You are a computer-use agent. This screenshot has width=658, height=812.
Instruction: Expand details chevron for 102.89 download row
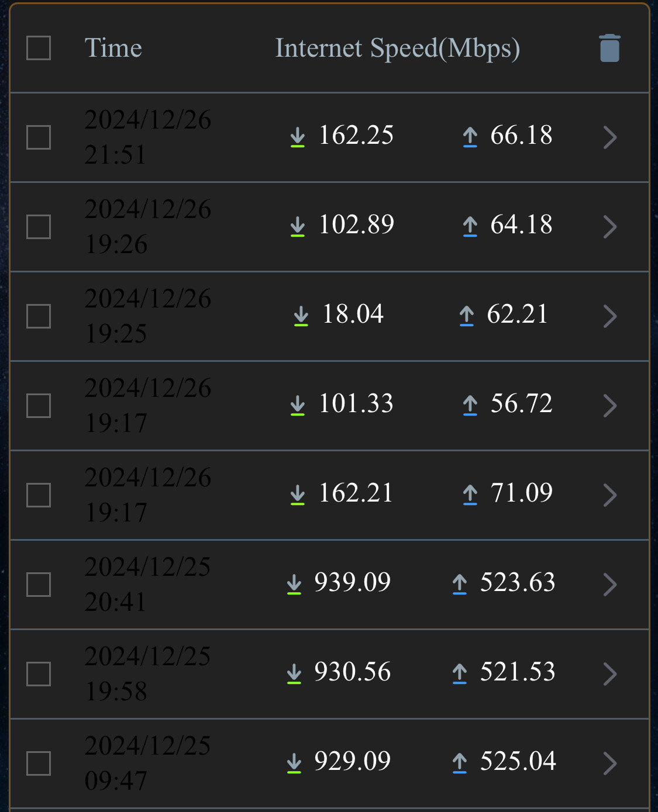(x=610, y=227)
